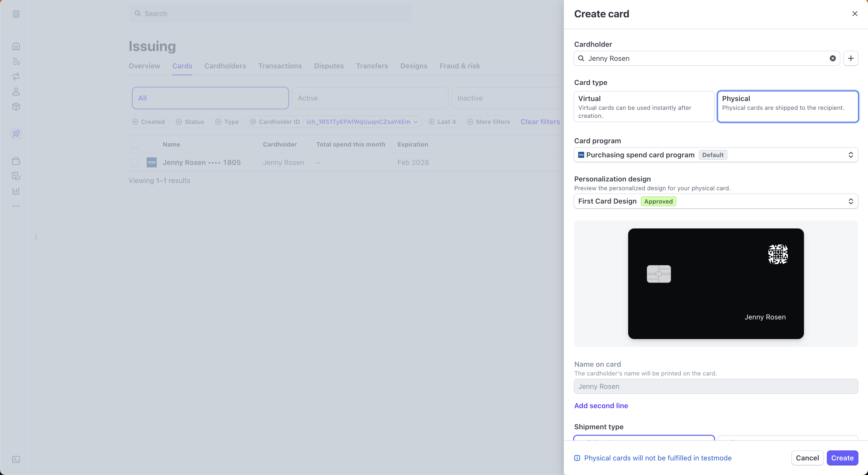Screen dimensions: 868x475
Task: Click the Home icon in sidebar
Action: click(x=16, y=46)
